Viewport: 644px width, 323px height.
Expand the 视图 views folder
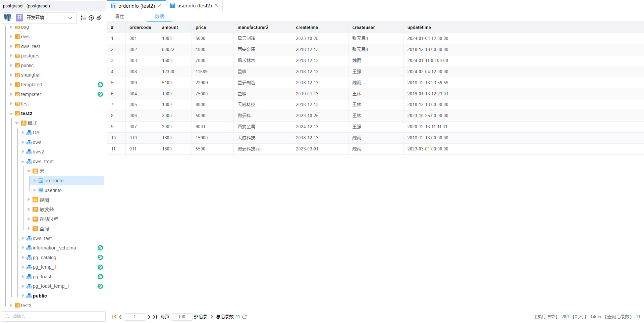pyautogui.click(x=29, y=200)
